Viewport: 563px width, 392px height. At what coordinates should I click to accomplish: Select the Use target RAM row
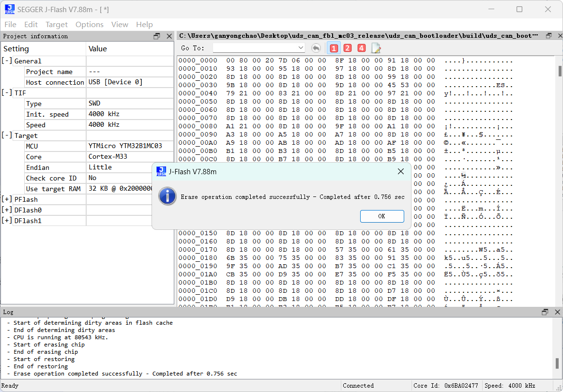tap(87, 189)
